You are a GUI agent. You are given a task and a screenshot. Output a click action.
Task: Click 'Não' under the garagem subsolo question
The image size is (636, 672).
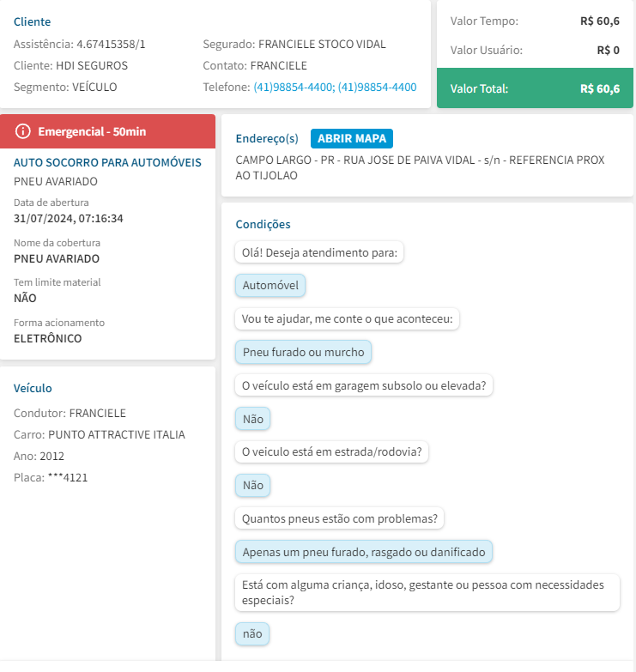pos(253,419)
